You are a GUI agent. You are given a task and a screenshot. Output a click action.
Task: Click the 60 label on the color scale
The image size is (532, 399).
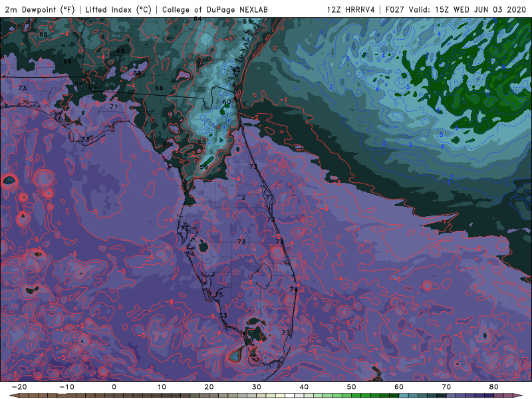[x=399, y=387]
